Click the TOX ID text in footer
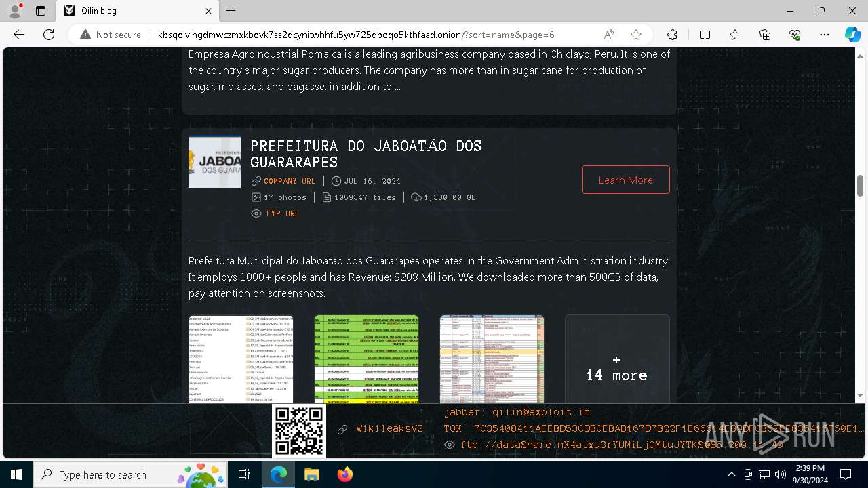The image size is (868, 488). click(654, 428)
